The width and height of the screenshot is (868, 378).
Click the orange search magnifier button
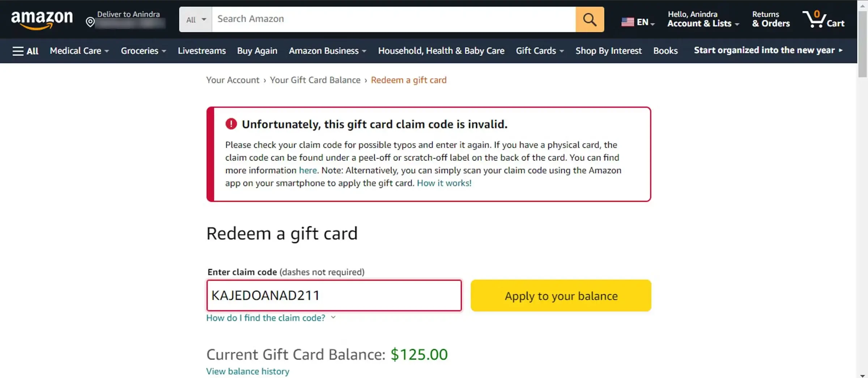pos(590,20)
